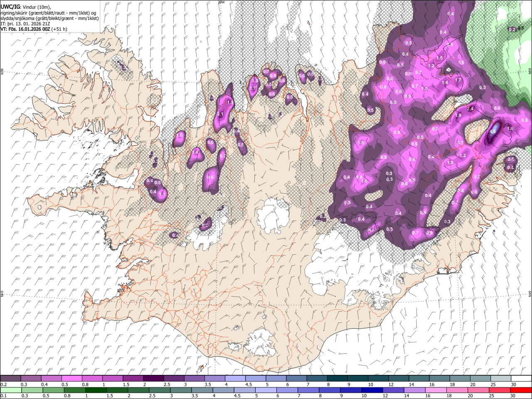Click the lower legend swatch labeled 4.5

[244, 390]
